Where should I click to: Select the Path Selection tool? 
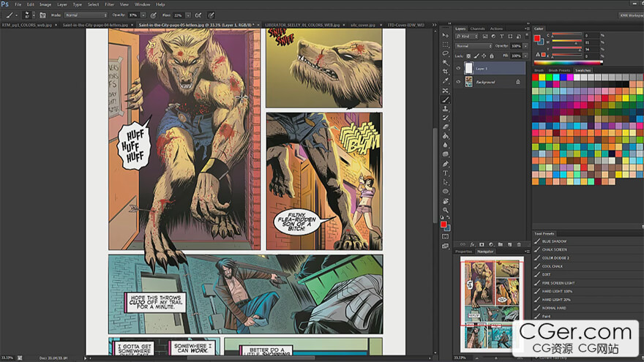click(445, 182)
